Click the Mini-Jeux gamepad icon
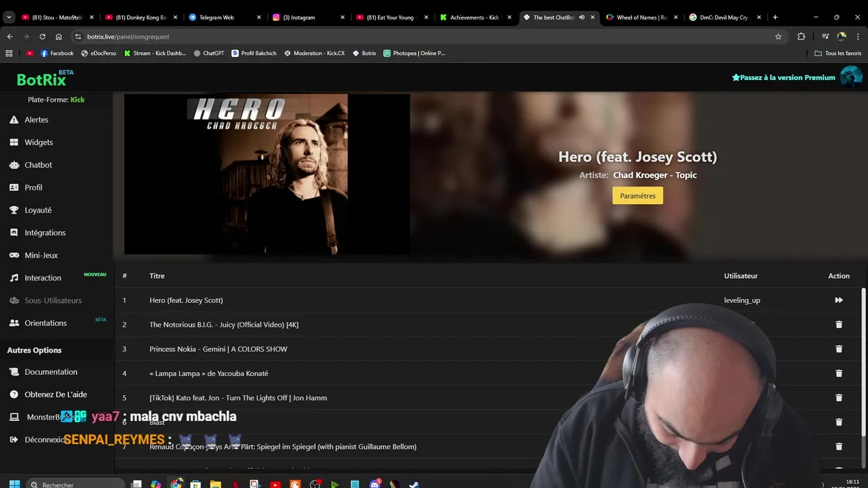The width and height of the screenshot is (868, 488). point(14,255)
